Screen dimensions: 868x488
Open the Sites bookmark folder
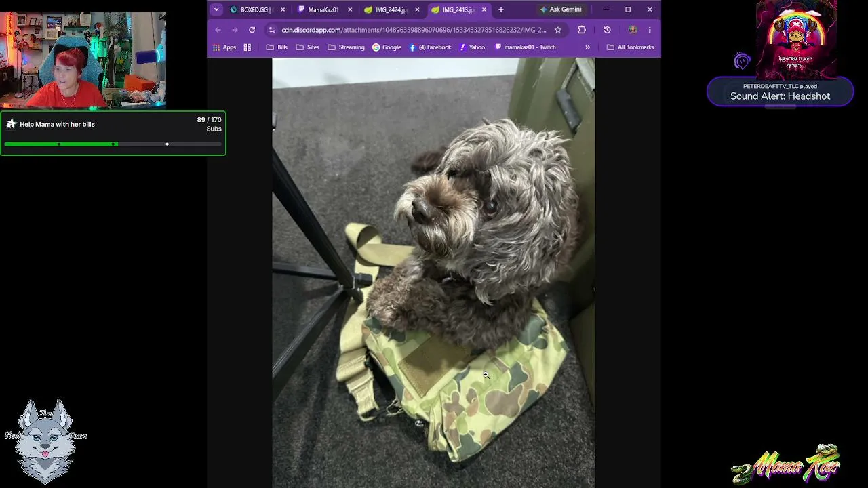tap(307, 47)
